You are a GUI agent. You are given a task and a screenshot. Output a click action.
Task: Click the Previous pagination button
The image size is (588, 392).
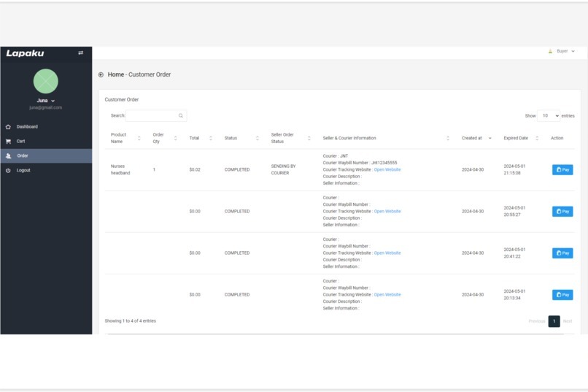click(537, 321)
